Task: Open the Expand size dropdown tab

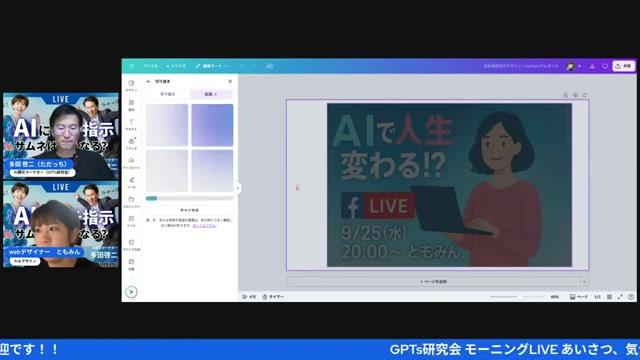Action: click(211, 94)
